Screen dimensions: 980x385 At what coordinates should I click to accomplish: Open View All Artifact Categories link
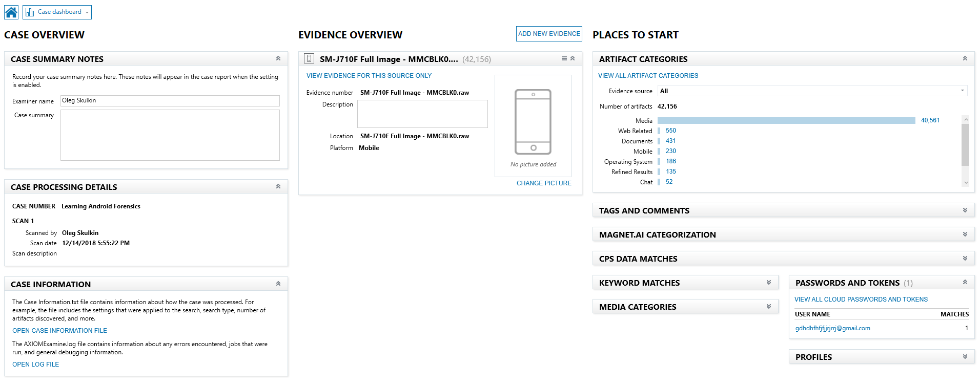(648, 76)
